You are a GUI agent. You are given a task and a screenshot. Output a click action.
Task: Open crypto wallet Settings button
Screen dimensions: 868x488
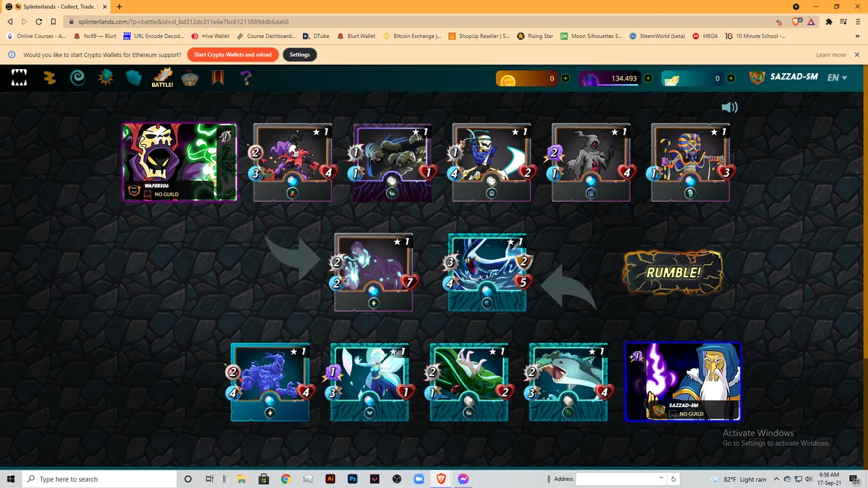[x=300, y=55]
